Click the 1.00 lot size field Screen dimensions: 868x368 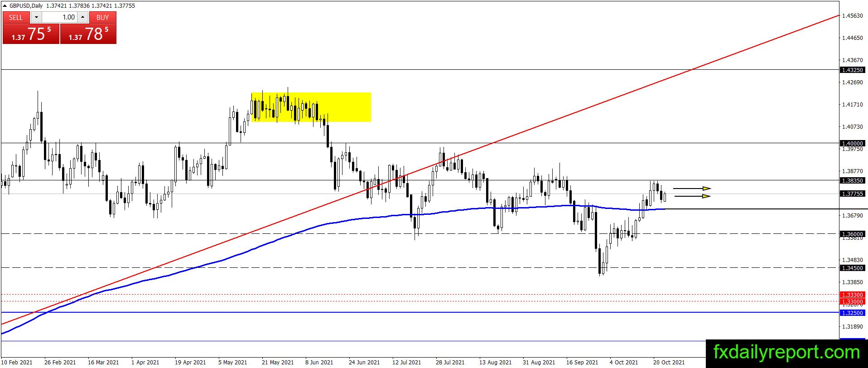tap(59, 17)
